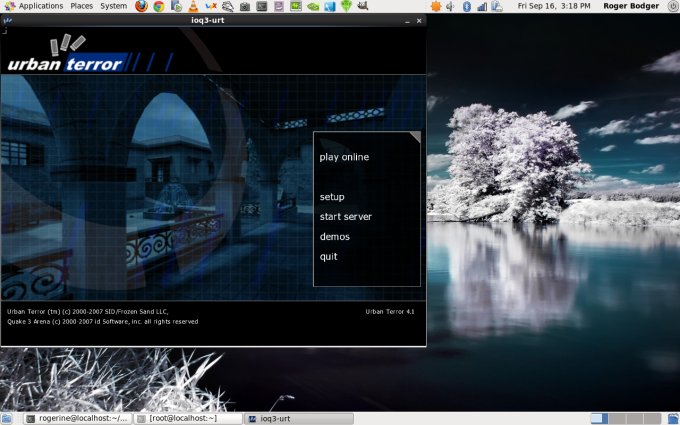Image resolution: width=680 pixels, height=425 pixels.
Task: Open the System menu
Action: tap(113, 6)
